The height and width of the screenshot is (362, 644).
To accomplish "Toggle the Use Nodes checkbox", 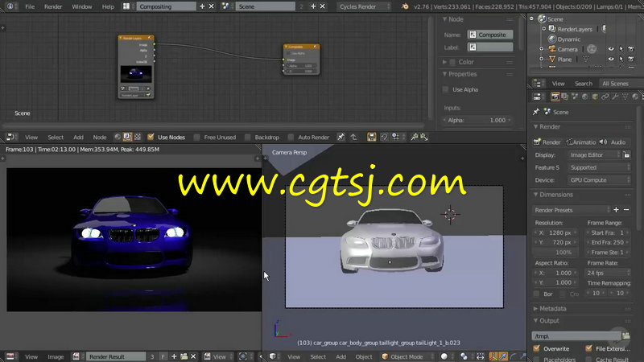I will point(151,137).
